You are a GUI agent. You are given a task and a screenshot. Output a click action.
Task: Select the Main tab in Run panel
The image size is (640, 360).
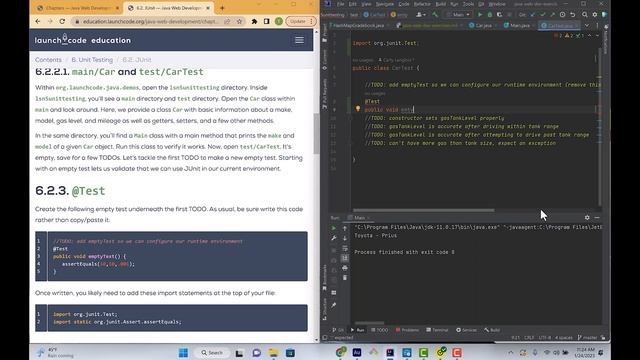[359, 218]
